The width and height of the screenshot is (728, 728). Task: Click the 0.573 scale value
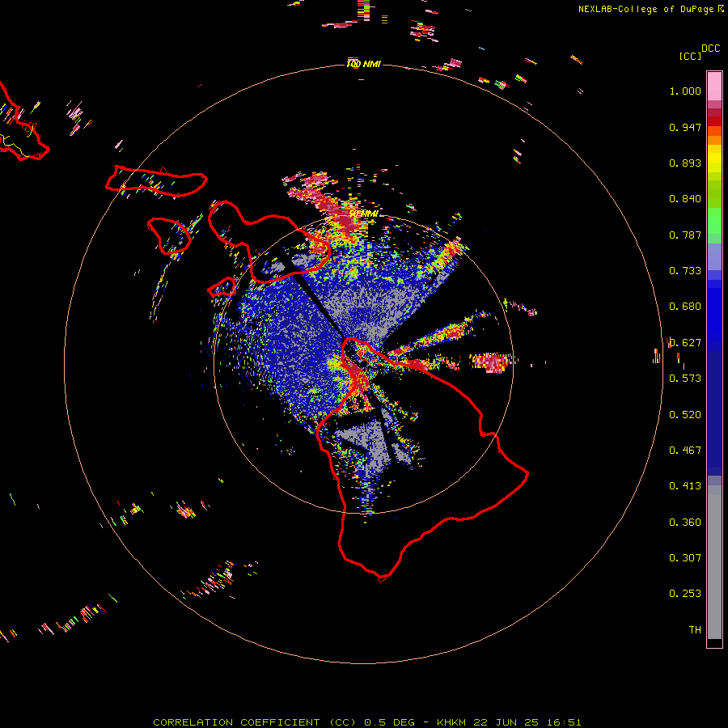pos(685,379)
